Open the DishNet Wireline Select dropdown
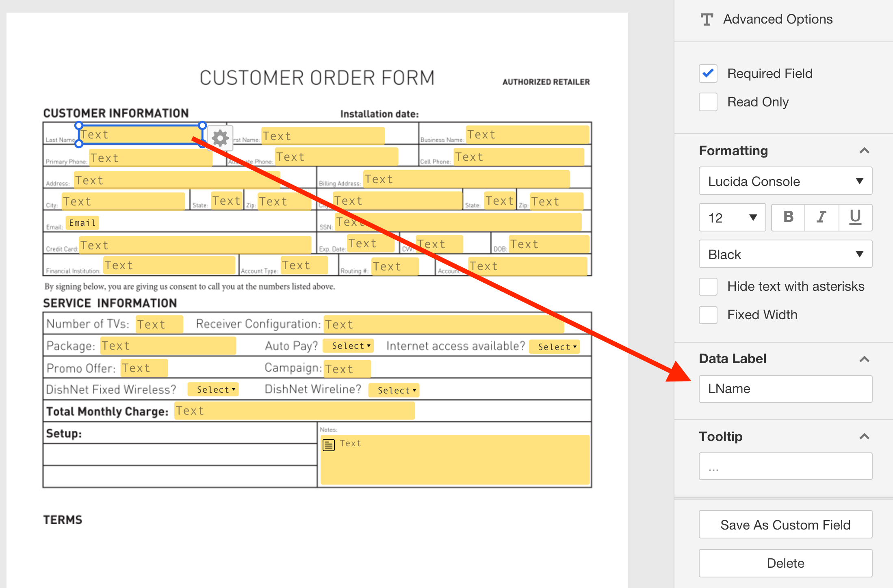Viewport: 893px width, 588px height. 394,390
